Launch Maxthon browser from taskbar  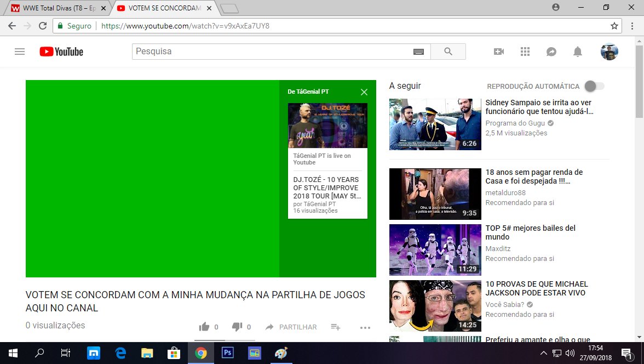[x=93, y=353]
